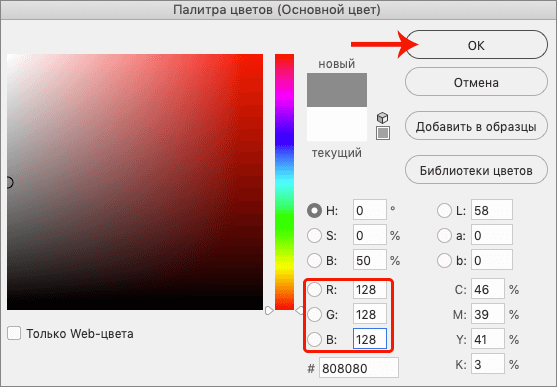Screen dimensions: 557x387
Task: Confirm the color with the OK button
Action: pyautogui.click(x=476, y=45)
